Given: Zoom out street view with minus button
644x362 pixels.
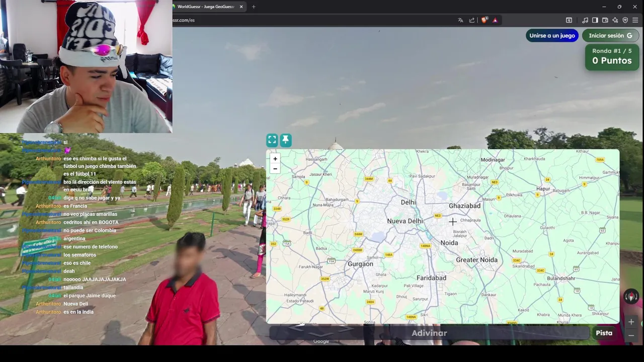Looking at the screenshot, I should tap(631, 335).
